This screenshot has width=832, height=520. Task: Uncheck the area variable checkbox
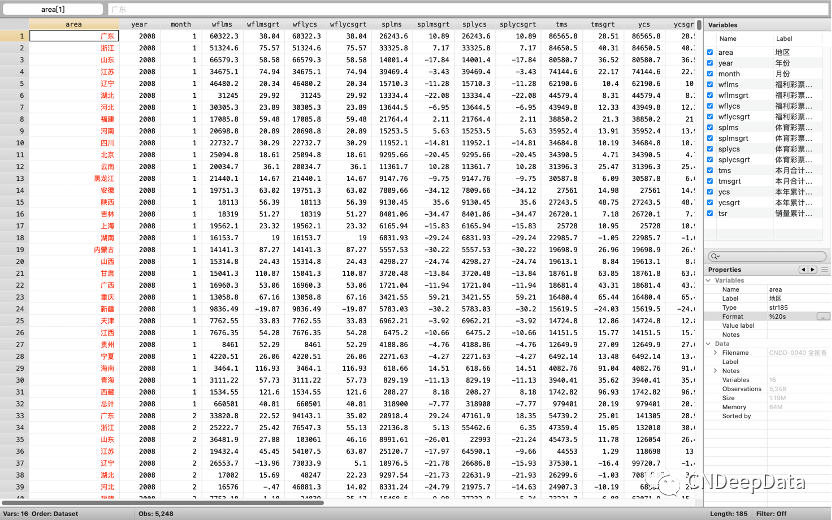(x=710, y=52)
